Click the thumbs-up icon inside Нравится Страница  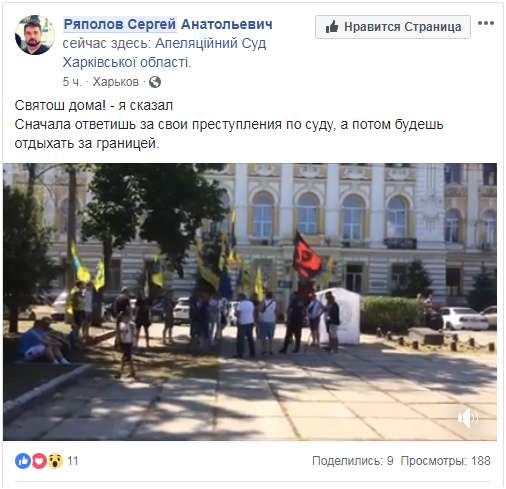pos(332,27)
